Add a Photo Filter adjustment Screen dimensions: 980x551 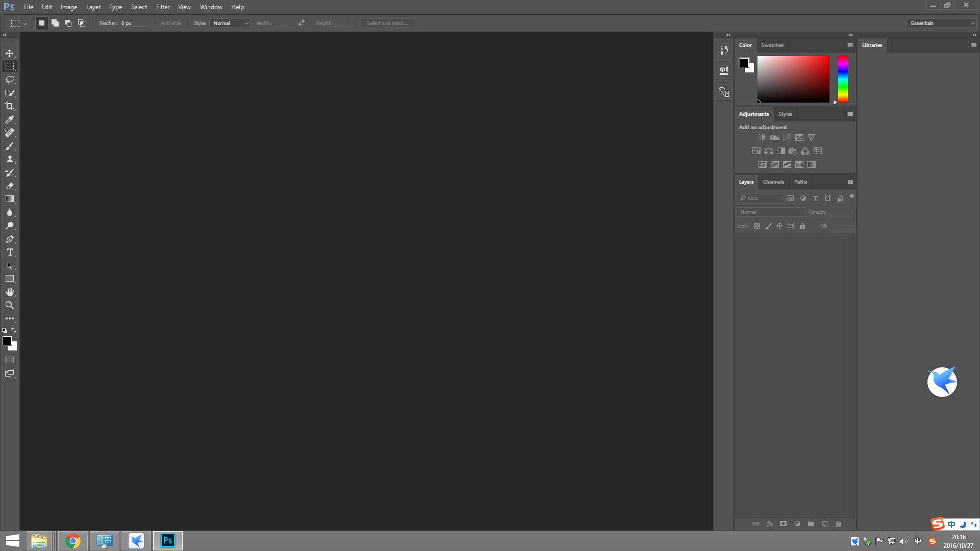point(793,151)
